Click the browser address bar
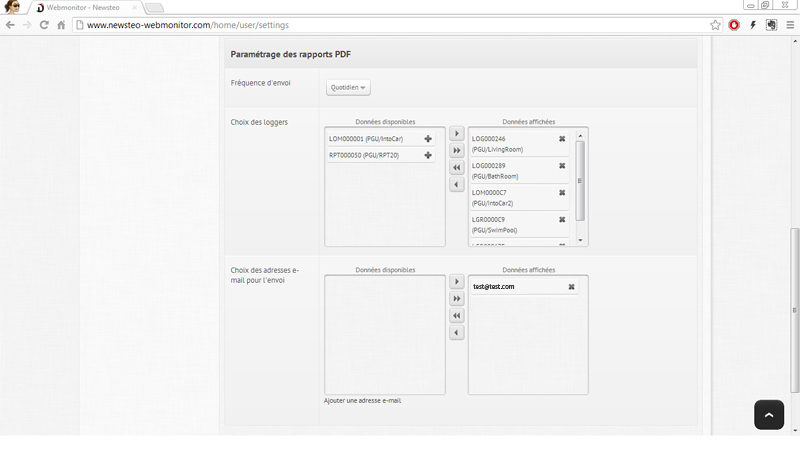The width and height of the screenshot is (800, 449). coord(393,25)
